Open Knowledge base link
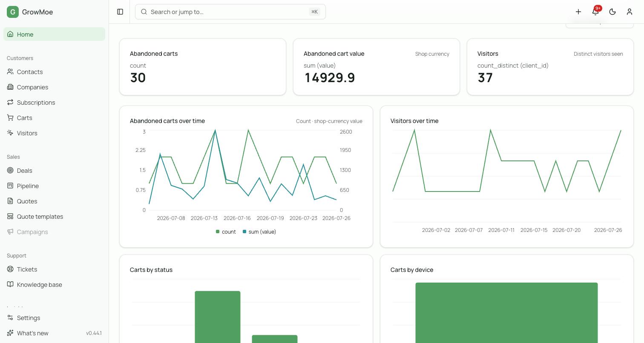Image resolution: width=644 pixels, height=343 pixels. pyautogui.click(x=54, y=285)
